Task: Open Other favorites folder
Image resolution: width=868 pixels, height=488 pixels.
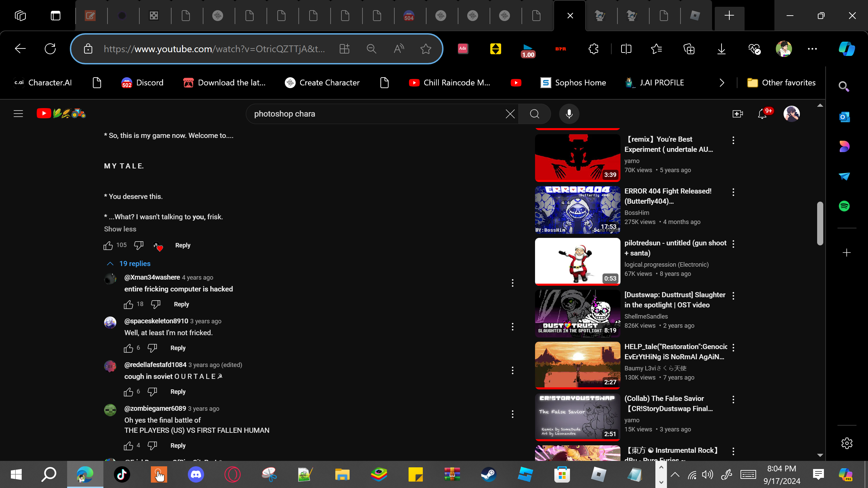Action: [781, 83]
